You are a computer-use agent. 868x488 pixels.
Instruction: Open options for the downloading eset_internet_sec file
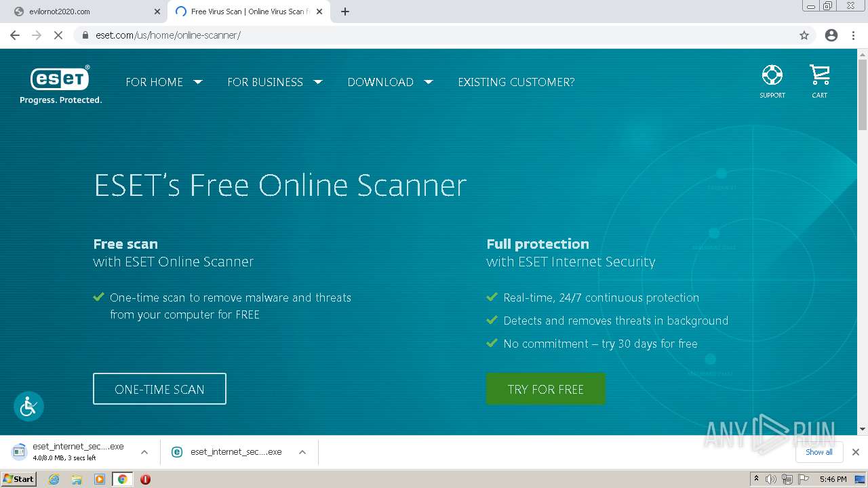[x=144, y=452]
